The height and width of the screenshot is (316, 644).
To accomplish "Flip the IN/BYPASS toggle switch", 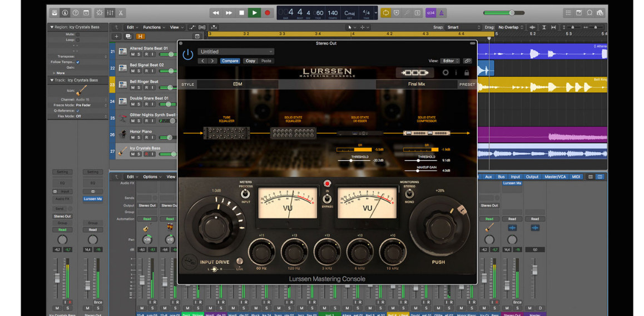I will [x=327, y=198].
